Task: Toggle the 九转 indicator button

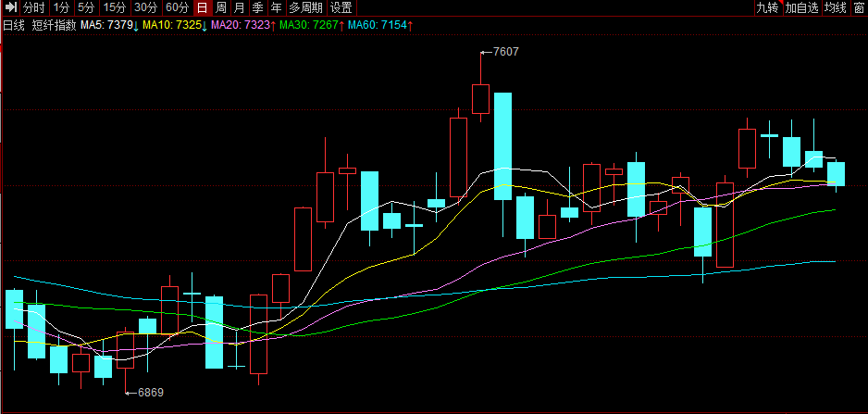Action: click(x=768, y=7)
